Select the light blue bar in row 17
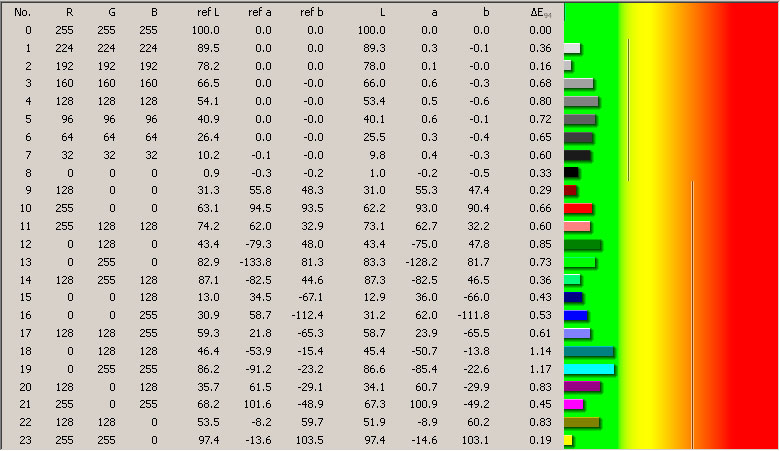The image size is (780, 451). click(x=577, y=333)
